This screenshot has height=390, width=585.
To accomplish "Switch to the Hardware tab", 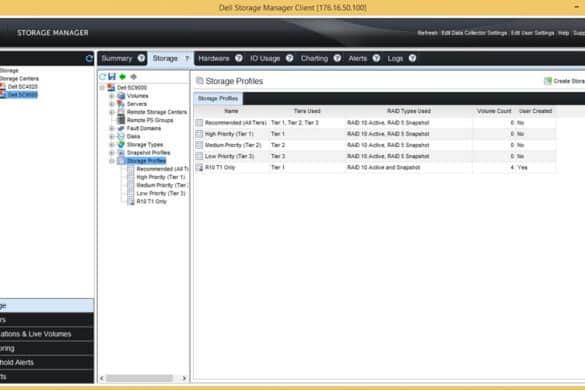I will point(214,59).
